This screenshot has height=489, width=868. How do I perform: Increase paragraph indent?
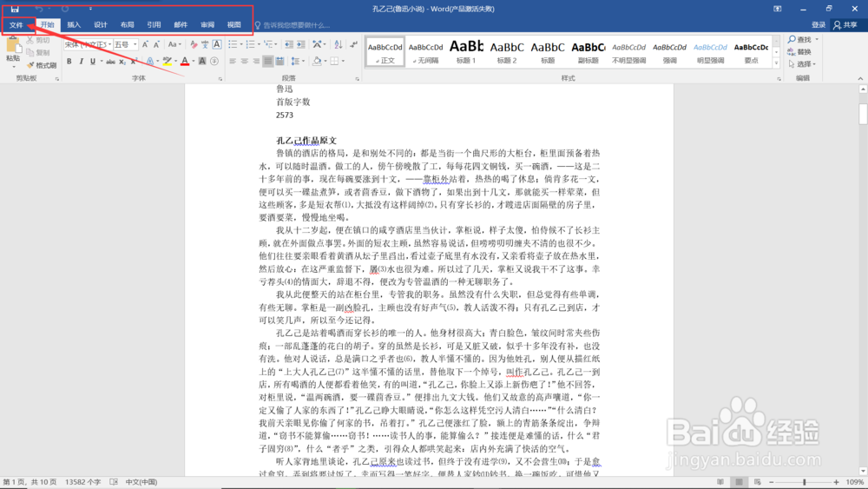tap(300, 44)
